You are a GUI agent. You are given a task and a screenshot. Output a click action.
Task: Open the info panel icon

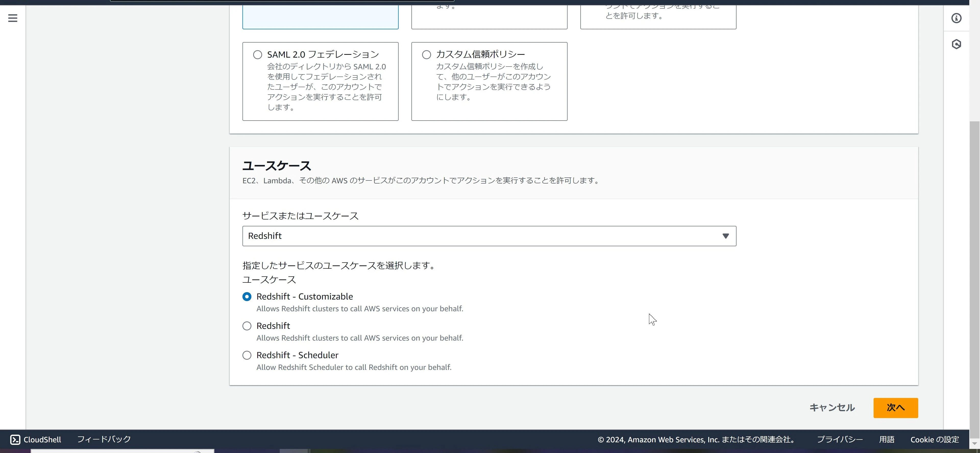pos(956,18)
